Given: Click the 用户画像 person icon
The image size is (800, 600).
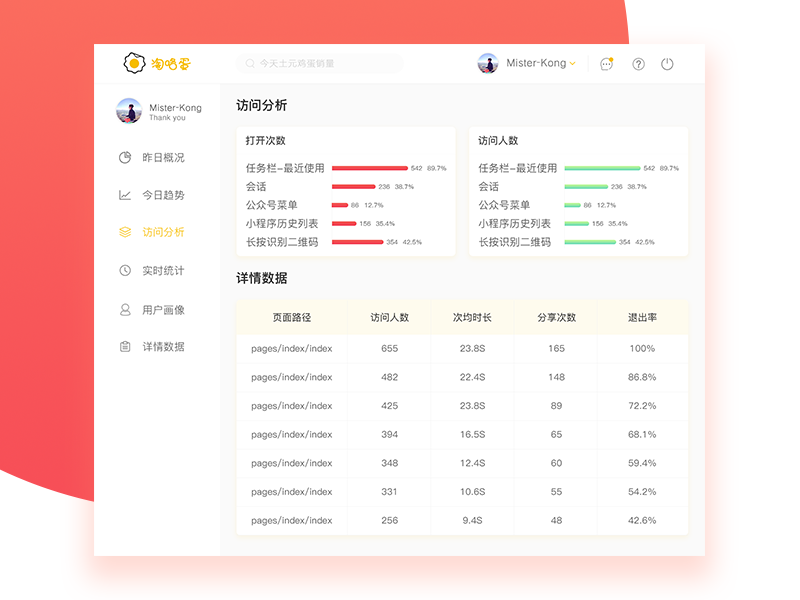Looking at the screenshot, I should tap(125, 310).
